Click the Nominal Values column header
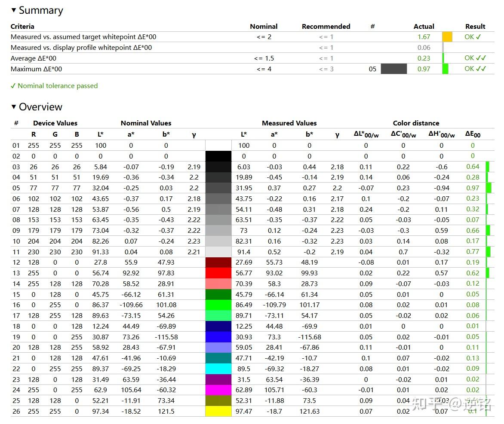 (x=146, y=123)
